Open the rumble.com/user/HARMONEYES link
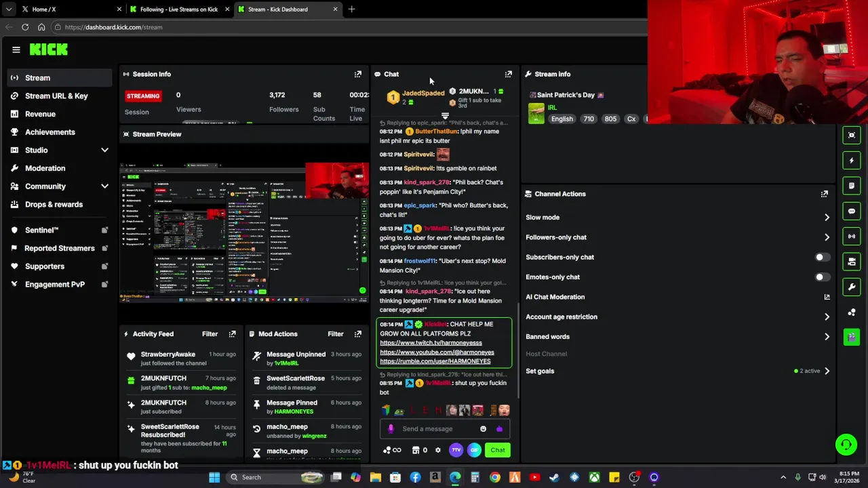868x488 pixels. tap(435, 361)
